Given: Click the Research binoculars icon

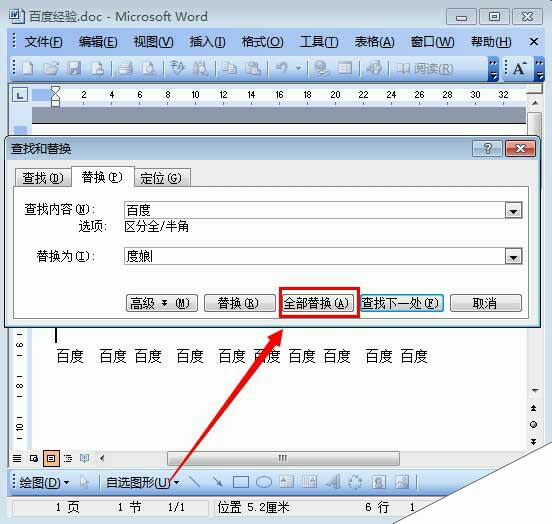Looking at the screenshot, I should click(200, 68).
